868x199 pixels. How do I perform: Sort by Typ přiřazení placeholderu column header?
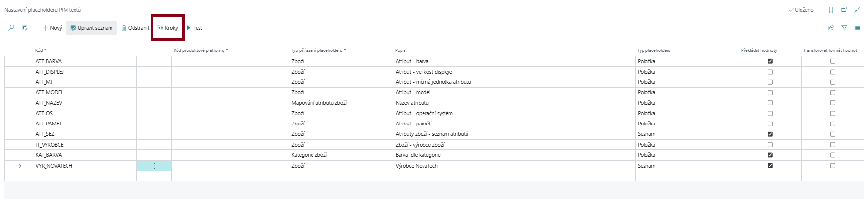318,50
